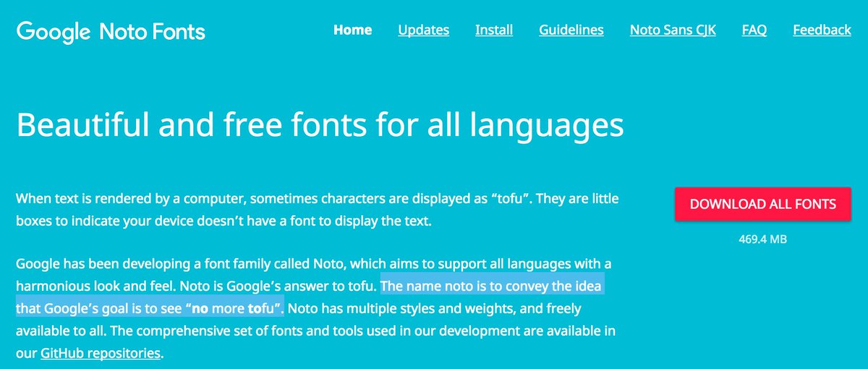This screenshot has height=369, width=868.
Task: Click the Download All Fonts button
Action: (x=763, y=204)
